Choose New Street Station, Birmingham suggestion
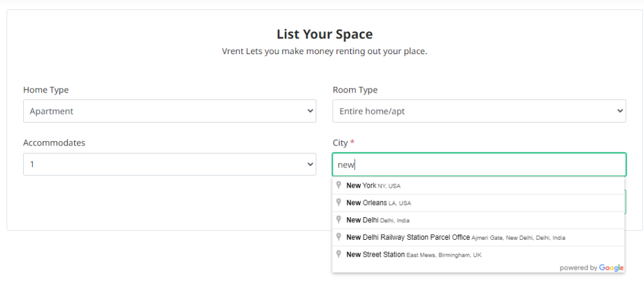The width and height of the screenshot is (644, 282). pyautogui.click(x=415, y=254)
